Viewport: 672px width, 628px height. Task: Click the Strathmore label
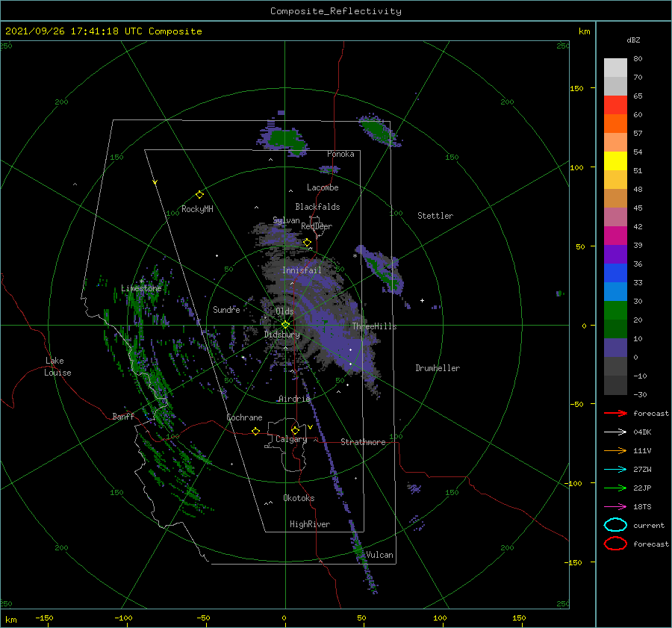click(363, 442)
